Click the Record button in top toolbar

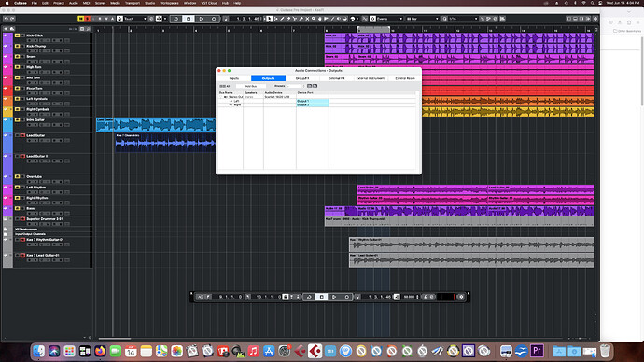click(214, 19)
